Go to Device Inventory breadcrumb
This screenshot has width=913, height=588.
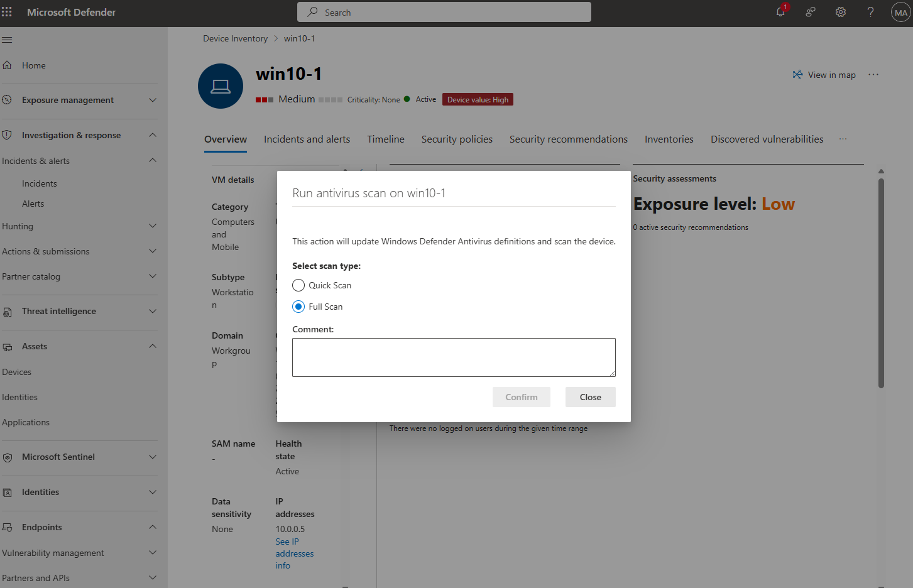click(236, 38)
